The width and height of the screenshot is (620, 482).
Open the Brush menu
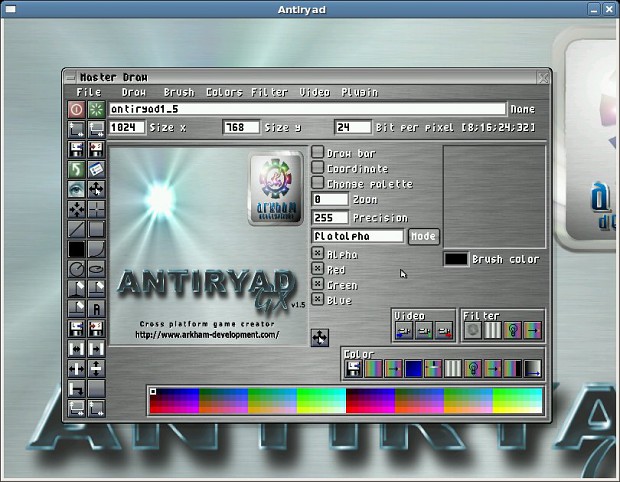179,92
